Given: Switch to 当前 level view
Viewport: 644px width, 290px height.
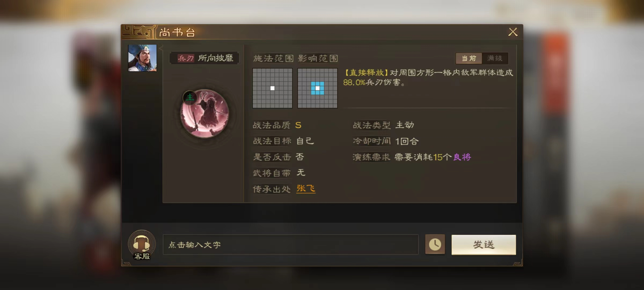Looking at the screenshot, I should [x=469, y=58].
